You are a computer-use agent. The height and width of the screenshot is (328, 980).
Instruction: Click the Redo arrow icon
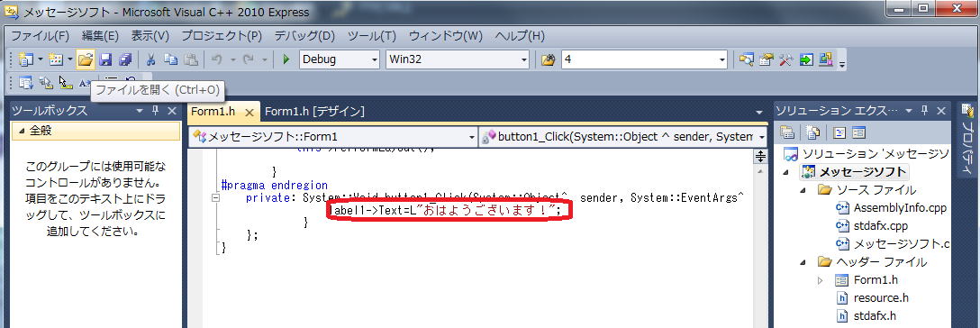click(x=248, y=59)
